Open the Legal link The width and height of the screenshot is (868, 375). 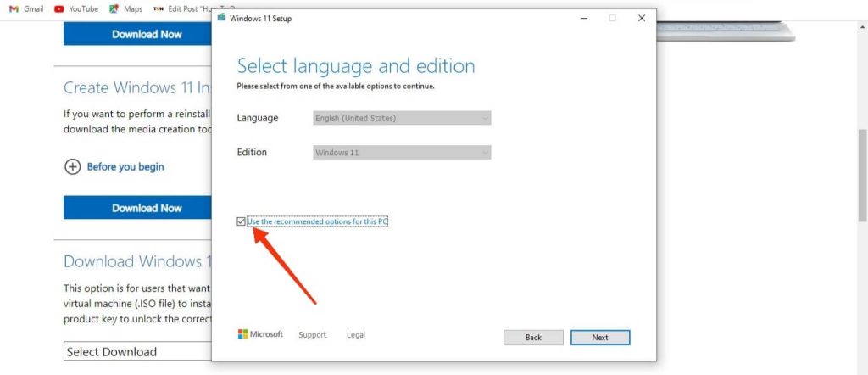click(356, 334)
